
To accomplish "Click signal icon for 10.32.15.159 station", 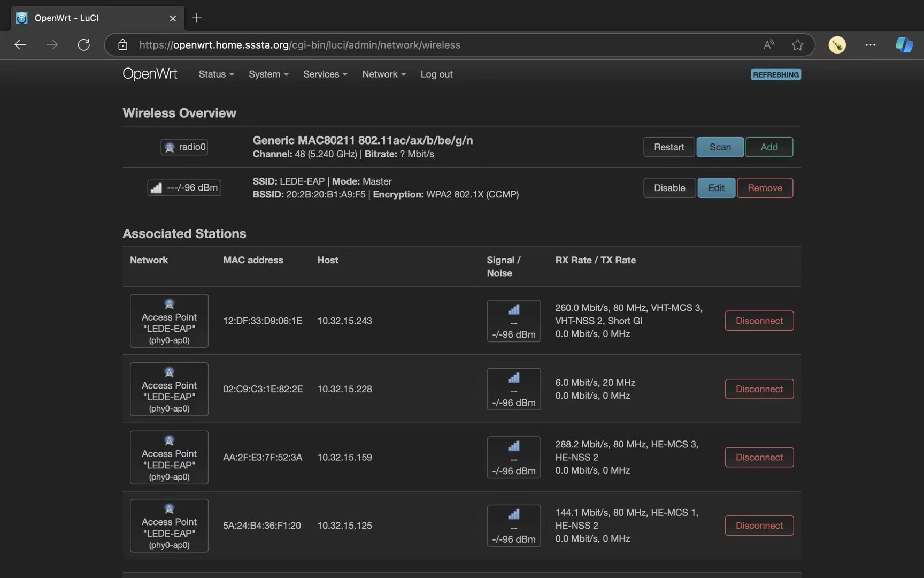I will [513, 457].
